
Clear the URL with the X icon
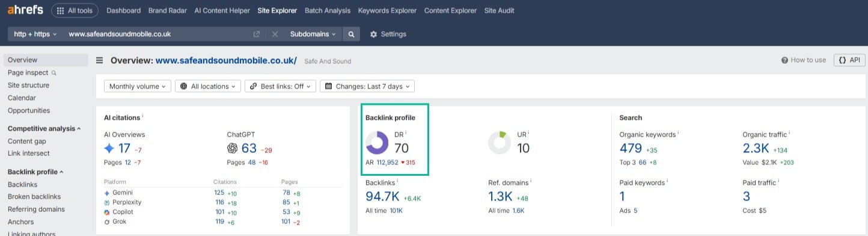pos(275,34)
